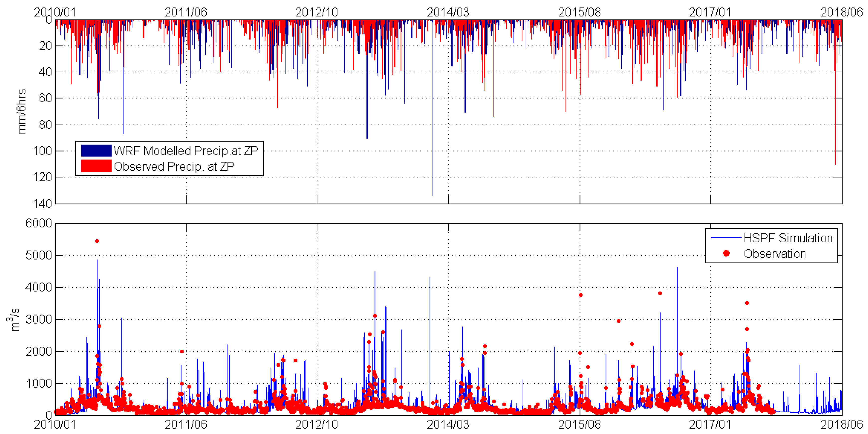Click the mm/6hrs y-axis label
The height and width of the screenshot is (434, 868).
21,112
